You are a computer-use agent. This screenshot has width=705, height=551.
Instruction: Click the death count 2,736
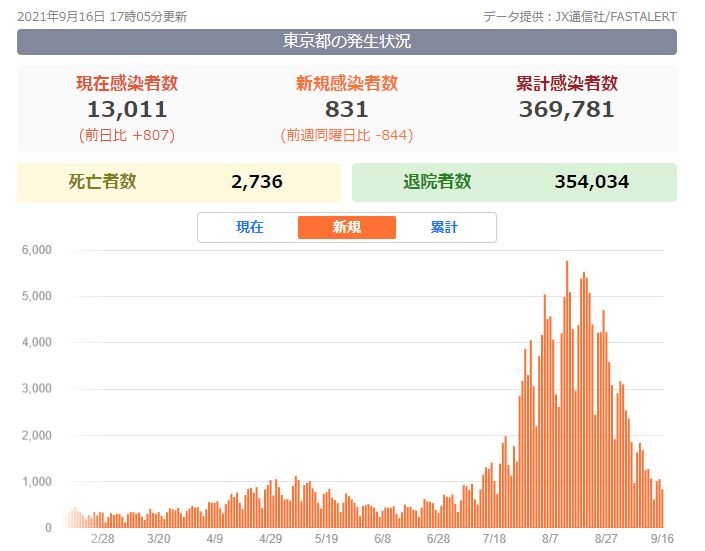[257, 182]
